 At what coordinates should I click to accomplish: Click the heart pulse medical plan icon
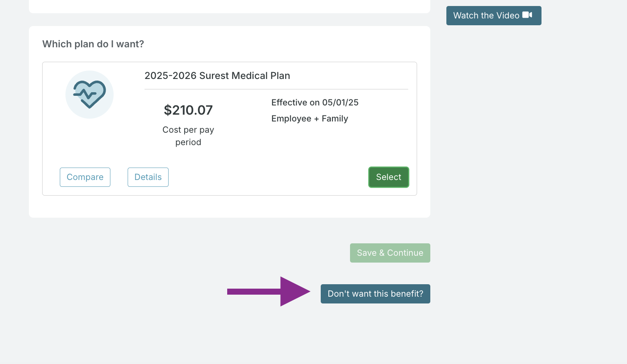click(x=90, y=94)
